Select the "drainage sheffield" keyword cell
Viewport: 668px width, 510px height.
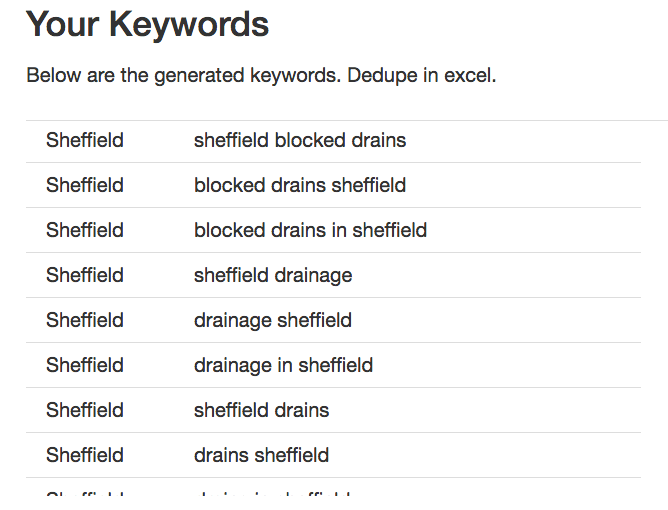(x=273, y=320)
